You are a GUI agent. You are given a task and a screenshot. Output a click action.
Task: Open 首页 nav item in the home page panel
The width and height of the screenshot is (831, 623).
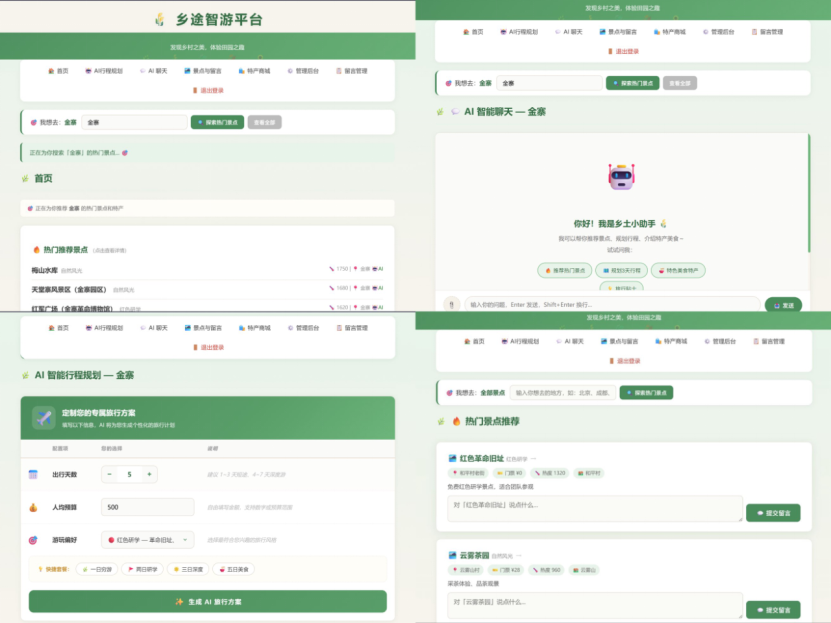click(x=58, y=71)
